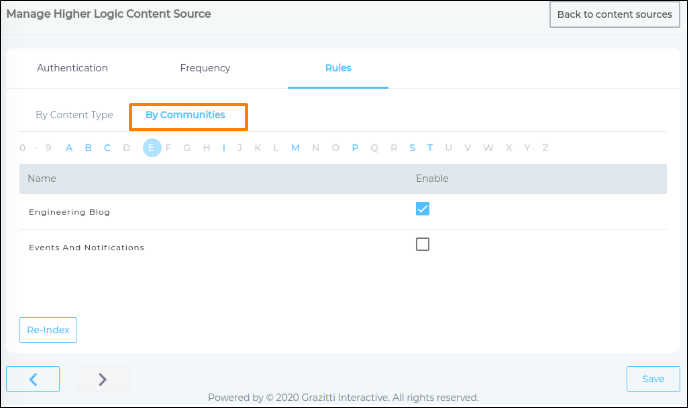The width and height of the screenshot is (688, 408).
Task: Filter communities by letter M
Action: [x=295, y=148]
